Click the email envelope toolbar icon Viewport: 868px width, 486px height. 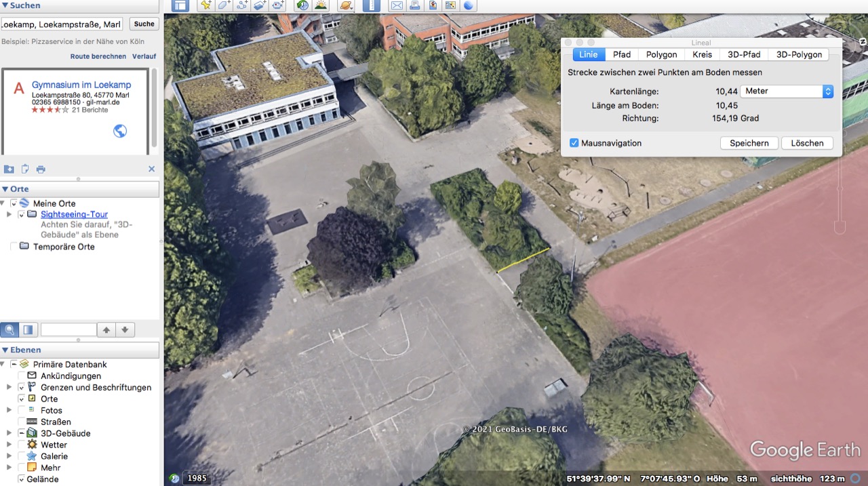pyautogui.click(x=397, y=5)
